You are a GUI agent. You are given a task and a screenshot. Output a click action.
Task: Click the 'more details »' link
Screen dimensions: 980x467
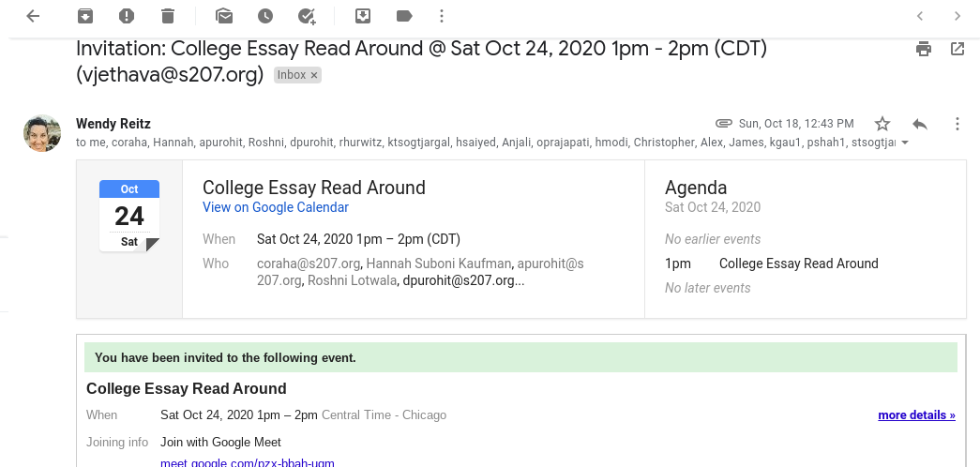(x=916, y=414)
